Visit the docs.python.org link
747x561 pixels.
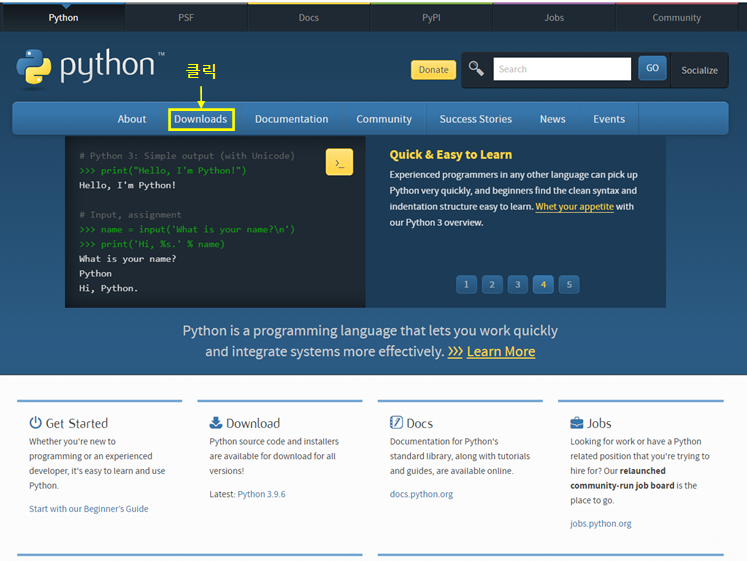click(x=421, y=494)
